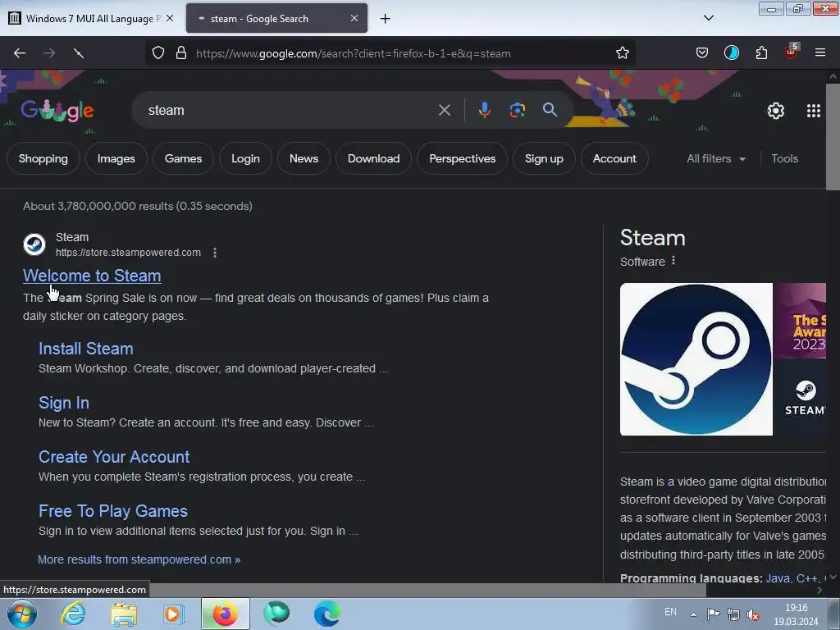Close the Windows 7 MUI tab

[169, 18]
